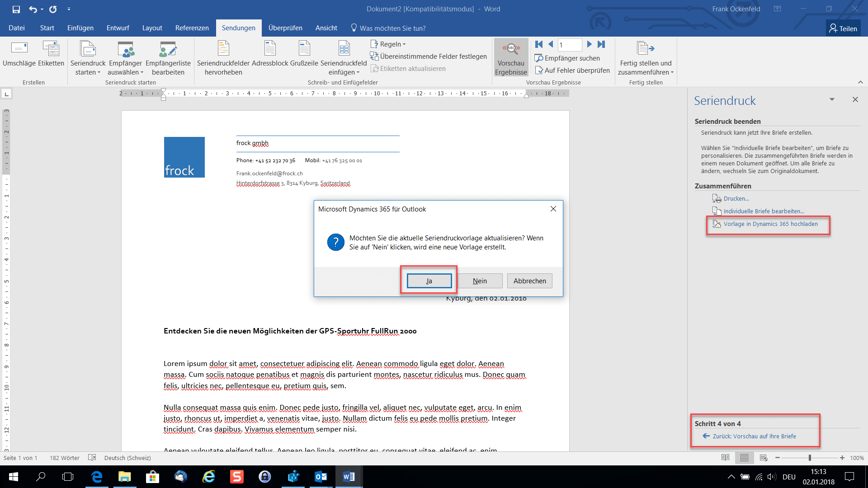
Task: Switch to web layout view icon
Action: 764,458
